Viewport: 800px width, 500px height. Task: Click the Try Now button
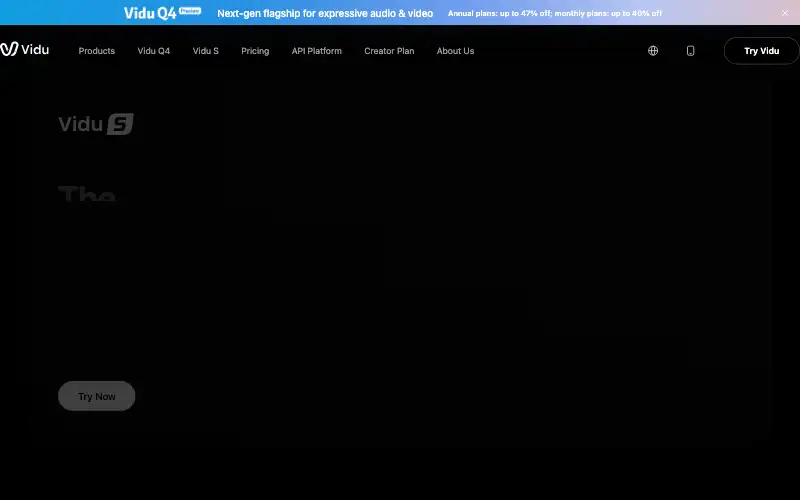pyautogui.click(x=96, y=396)
